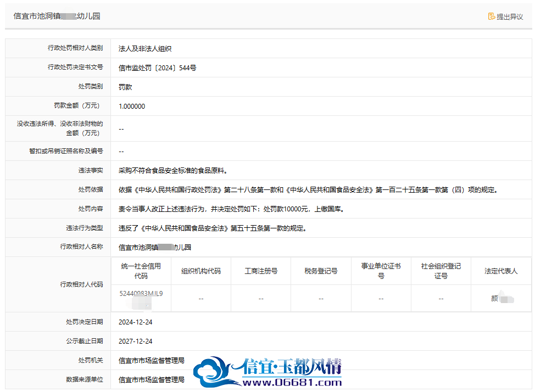Image resolution: width=535 pixels, height=392 pixels.
Task: Select the deadline date 2027-12-24
Action: coord(136,341)
